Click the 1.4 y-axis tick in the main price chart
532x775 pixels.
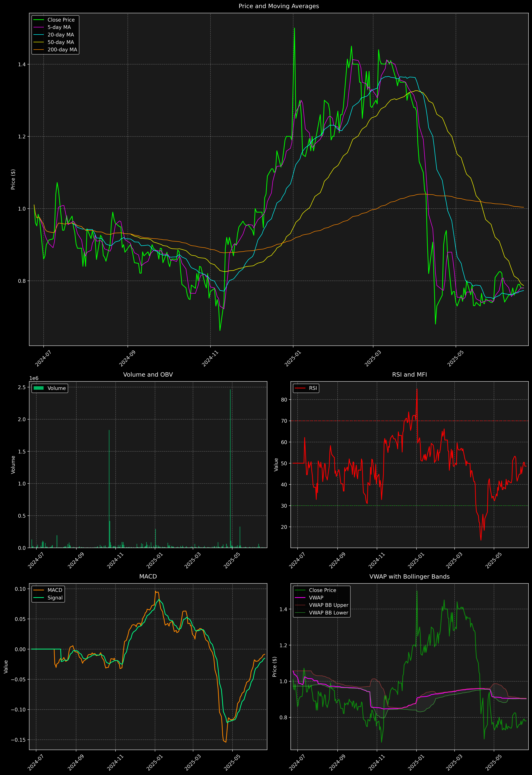(22, 64)
